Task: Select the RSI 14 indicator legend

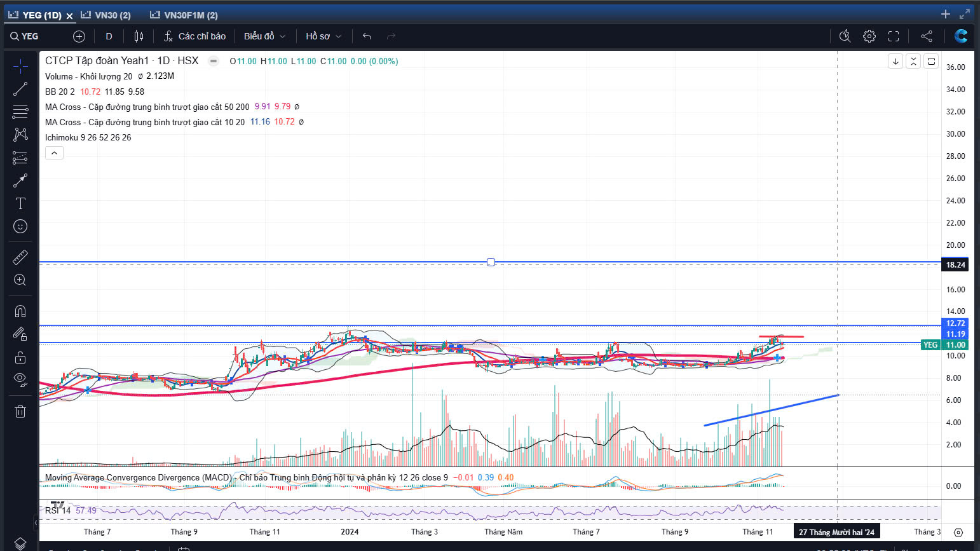Action: click(58, 510)
